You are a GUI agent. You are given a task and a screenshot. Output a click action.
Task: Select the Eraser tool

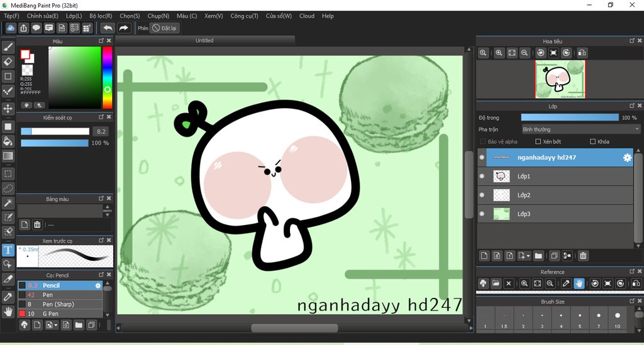pyautogui.click(x=8, y=62)
